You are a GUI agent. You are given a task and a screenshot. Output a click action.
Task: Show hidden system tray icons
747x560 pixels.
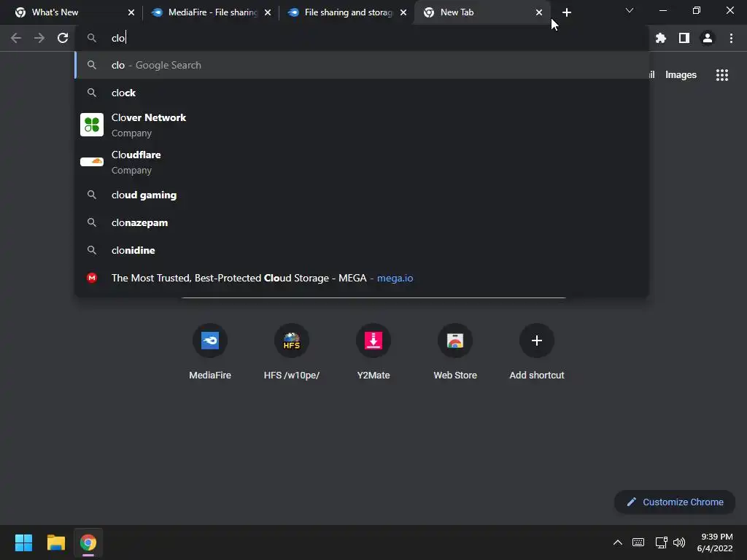coord(617,542)
